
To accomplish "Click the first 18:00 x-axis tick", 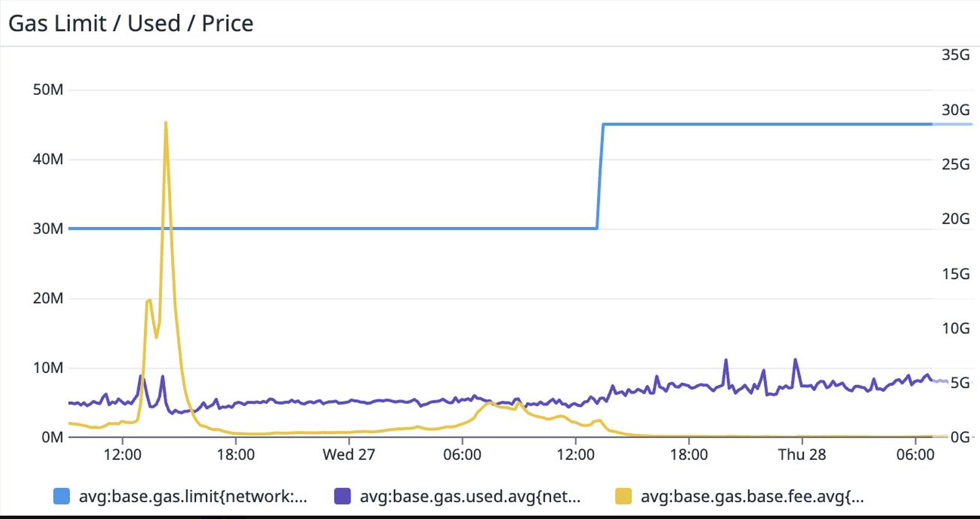I will pos(236,454).
